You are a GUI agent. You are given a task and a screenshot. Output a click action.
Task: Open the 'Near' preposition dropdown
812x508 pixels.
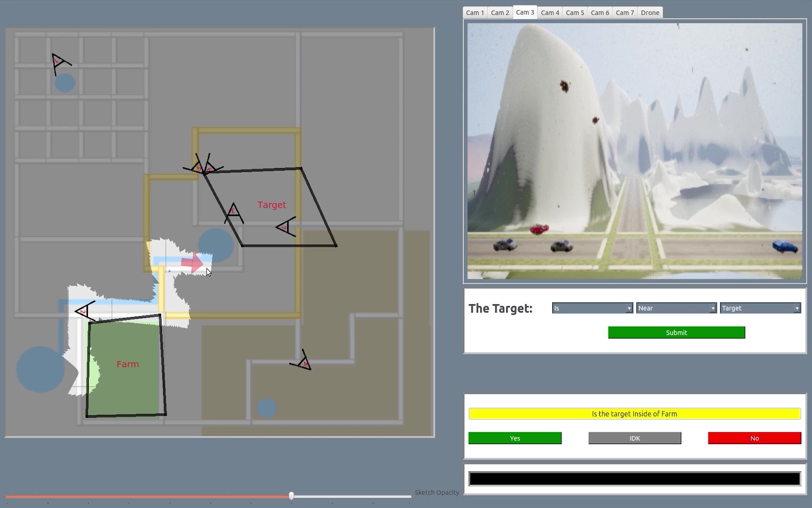[x=676, y=308]
